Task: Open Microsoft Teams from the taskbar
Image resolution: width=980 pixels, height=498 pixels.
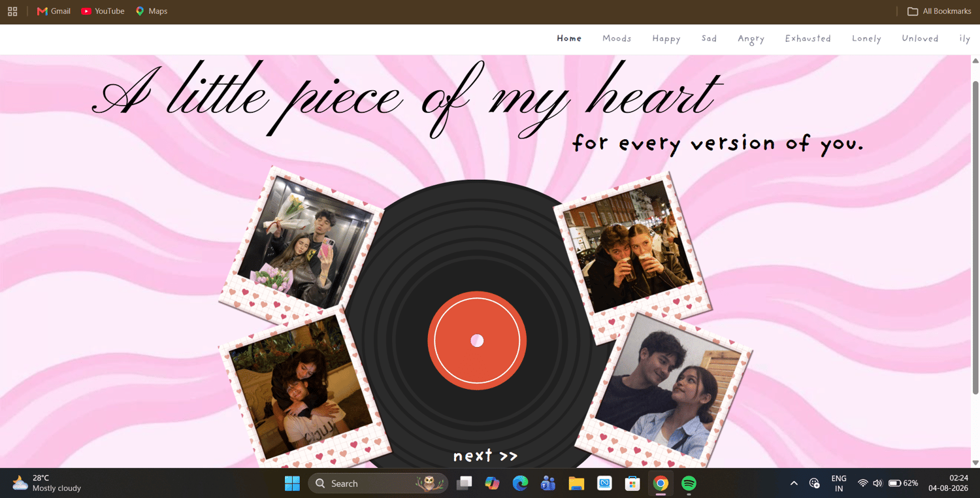Action: [x=548, y=484]
